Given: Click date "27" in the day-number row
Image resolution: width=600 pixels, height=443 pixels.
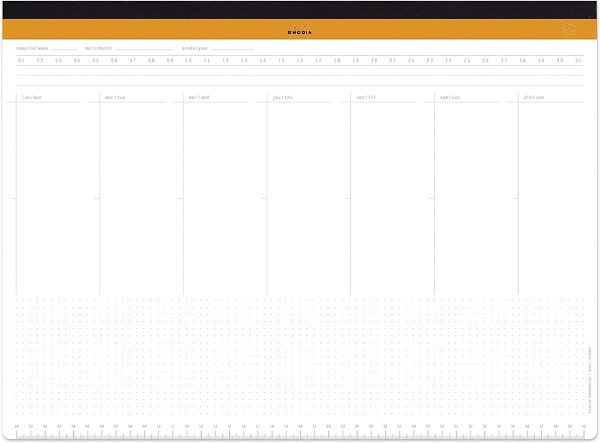Looking at the screenshot, I should coord(504,60).
